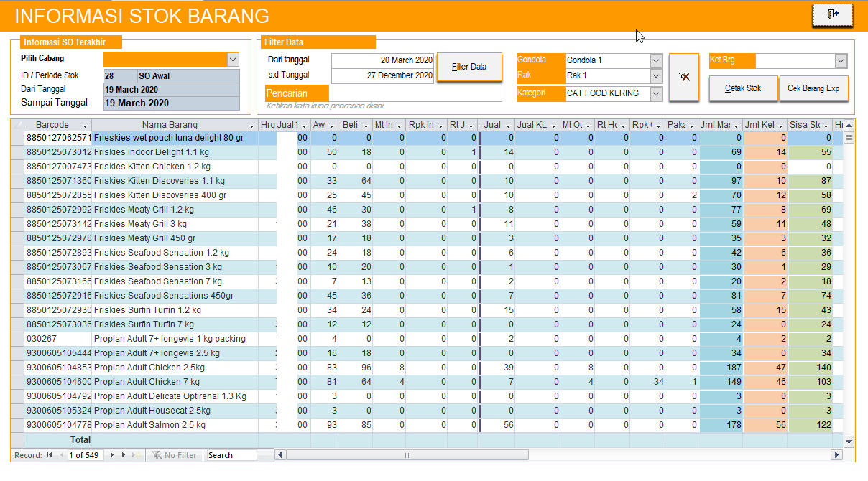Viewport: 868px width, 481px height.
Task: Go to previous record in navigator
Action: pyautogui.click(x=62, y=455)
